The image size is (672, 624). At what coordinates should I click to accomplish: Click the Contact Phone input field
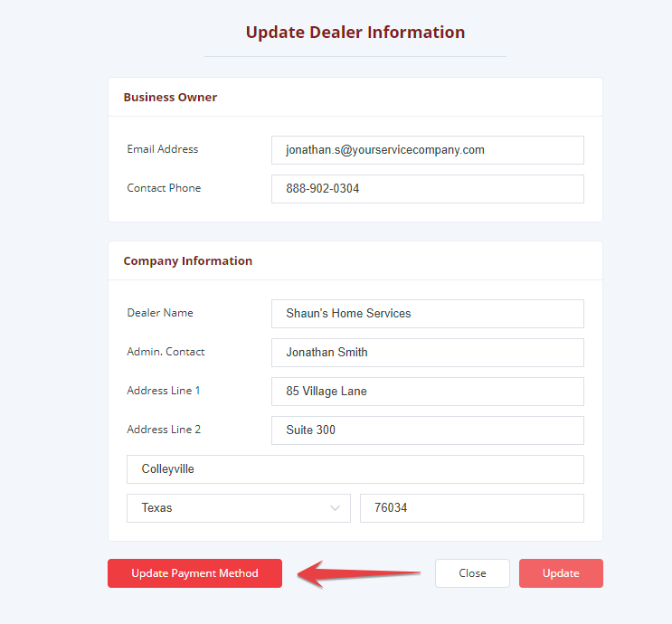click(x=427, y=189)
